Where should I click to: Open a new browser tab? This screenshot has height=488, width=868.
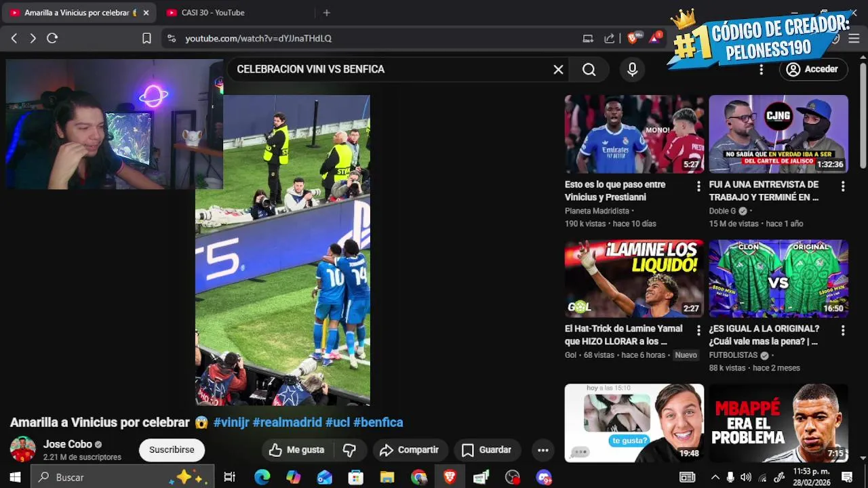[x=326, y=13]
